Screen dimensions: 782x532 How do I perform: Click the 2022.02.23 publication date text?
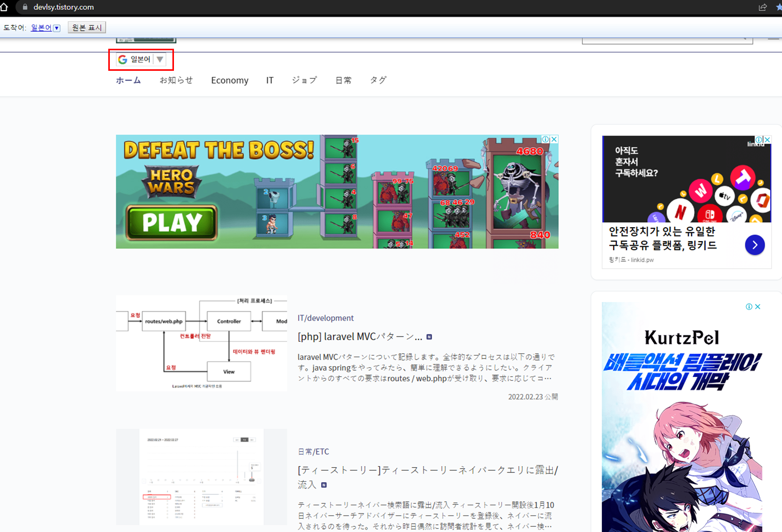click(x=533, y=397)
